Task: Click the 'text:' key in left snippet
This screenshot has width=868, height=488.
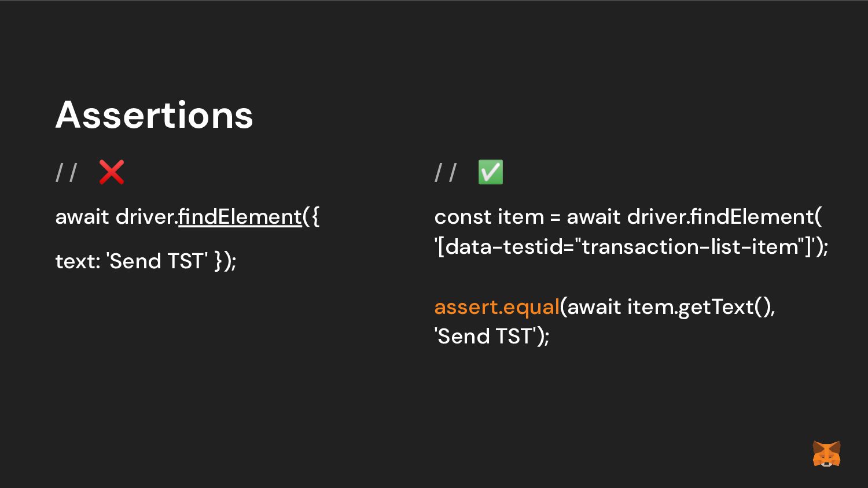Action: point(78,261)
